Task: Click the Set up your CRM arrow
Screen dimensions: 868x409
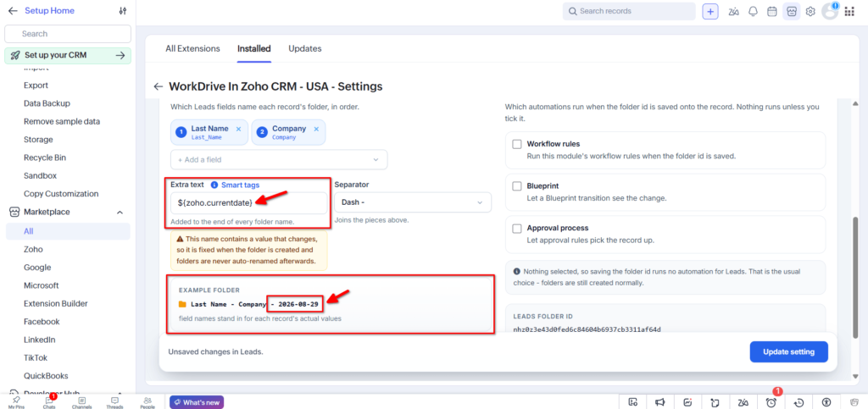Action: (120, 55)
